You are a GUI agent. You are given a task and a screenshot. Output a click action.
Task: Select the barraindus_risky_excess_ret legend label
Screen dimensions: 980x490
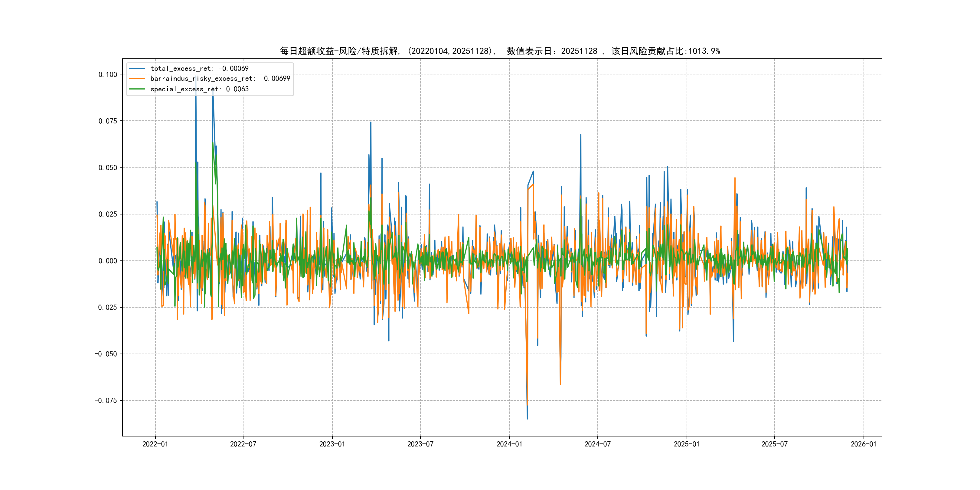tap(220, 79)
